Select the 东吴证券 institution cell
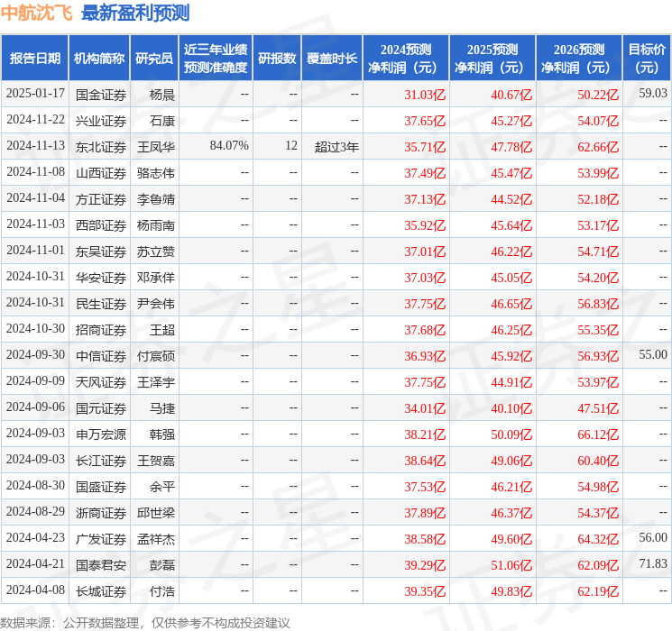672x631 pixels. [99, 251]
